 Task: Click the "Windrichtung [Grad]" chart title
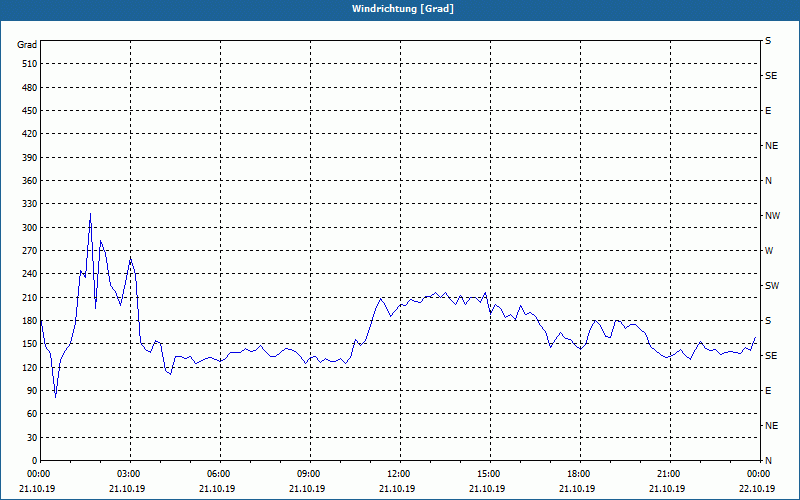point(403,9)
